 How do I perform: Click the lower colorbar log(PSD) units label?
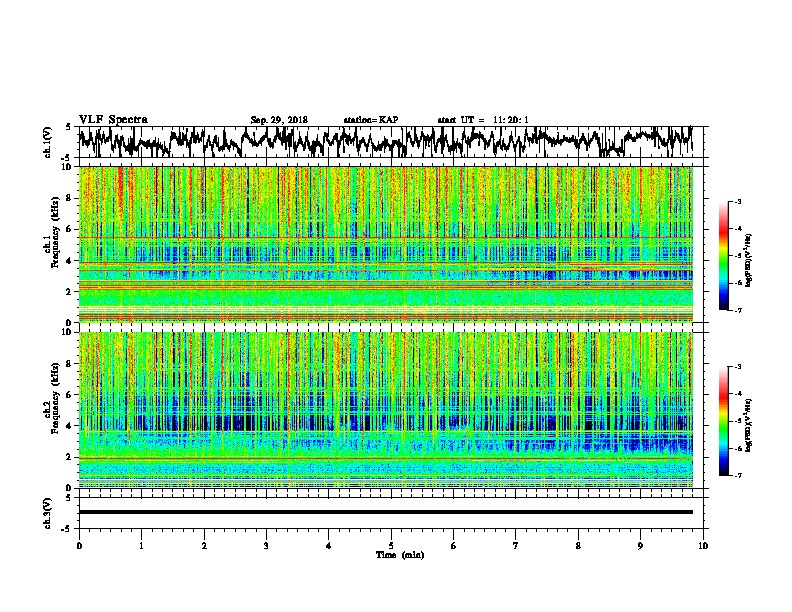coord(748,426)
